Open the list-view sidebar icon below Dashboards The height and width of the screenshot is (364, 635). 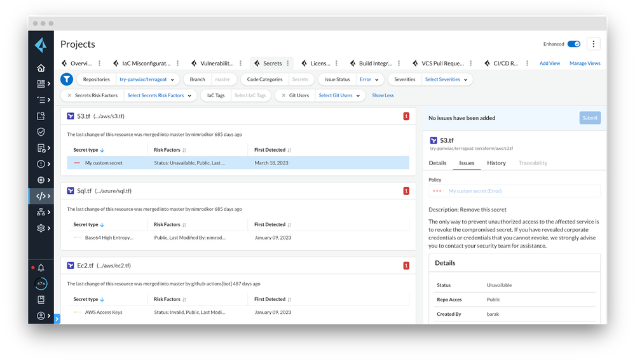41,100
